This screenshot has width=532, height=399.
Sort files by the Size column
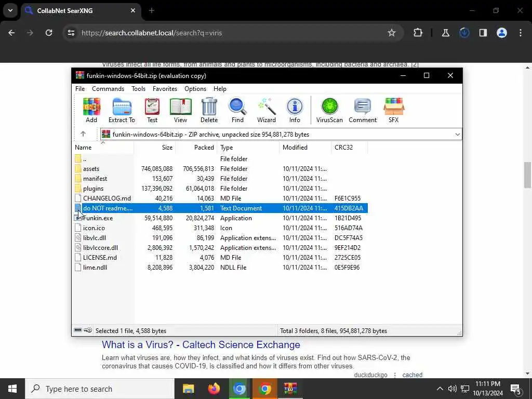click(155, 147)
